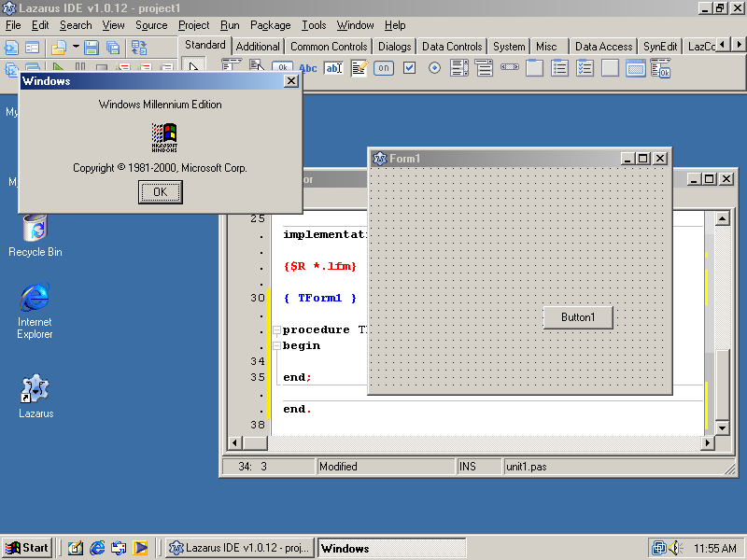
Task: Select the TEdit component icon
Action: (x=333, y=68)
